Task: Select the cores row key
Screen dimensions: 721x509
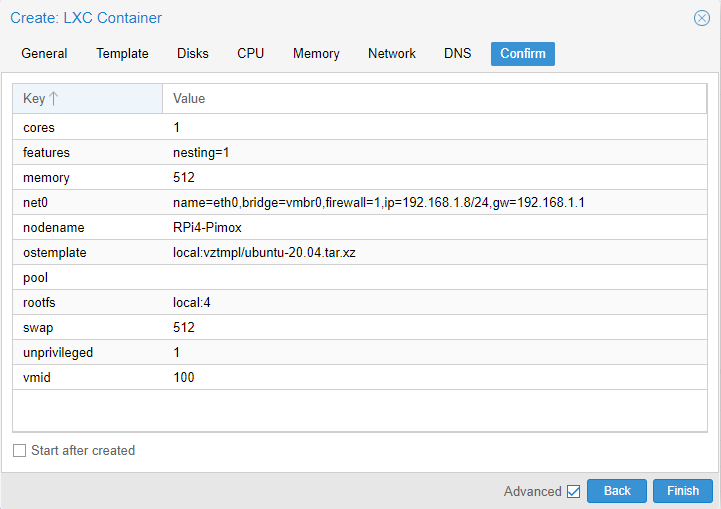Action: click(x=87, y=127)
